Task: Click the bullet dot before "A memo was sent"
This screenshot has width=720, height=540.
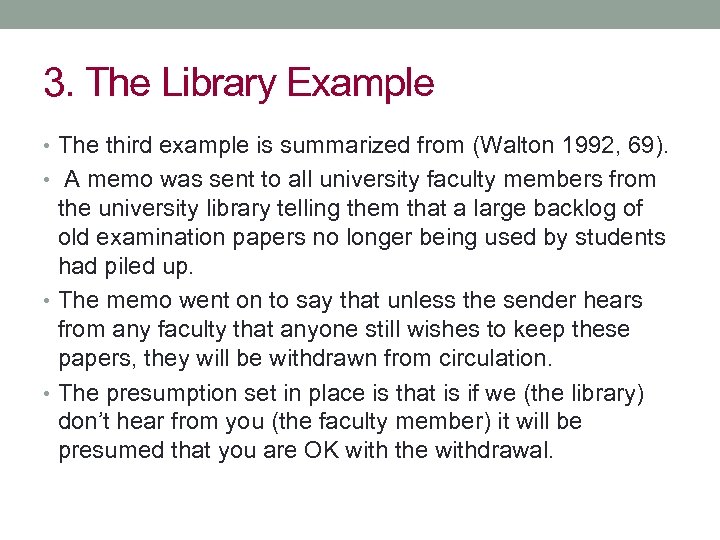Action: tap(49, 181)
